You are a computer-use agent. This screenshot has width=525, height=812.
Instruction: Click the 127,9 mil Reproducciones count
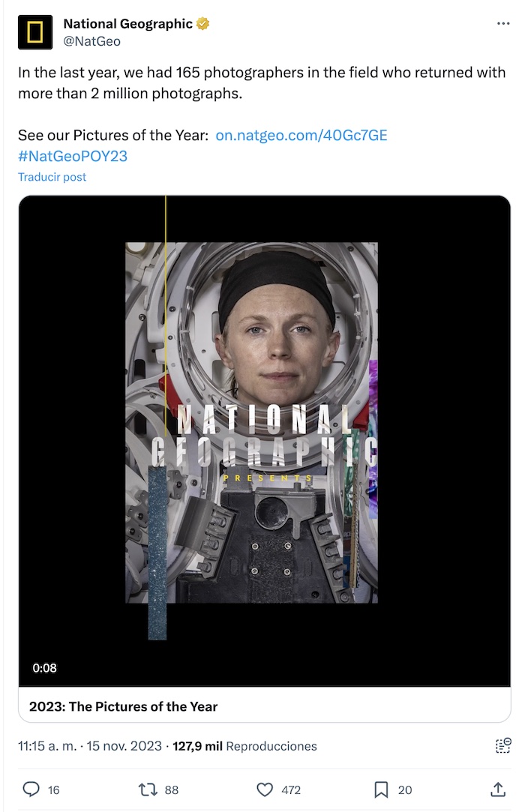[x=244, y=746]
